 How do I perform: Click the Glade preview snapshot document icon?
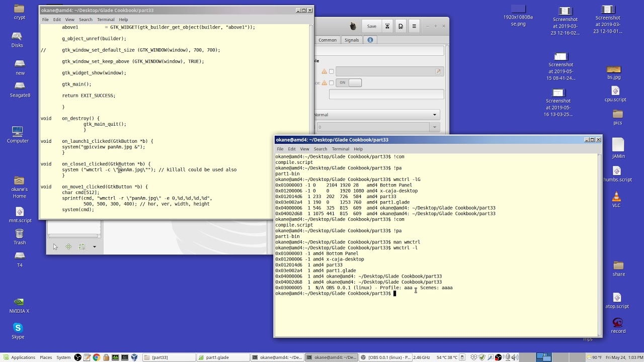[400, 26]
